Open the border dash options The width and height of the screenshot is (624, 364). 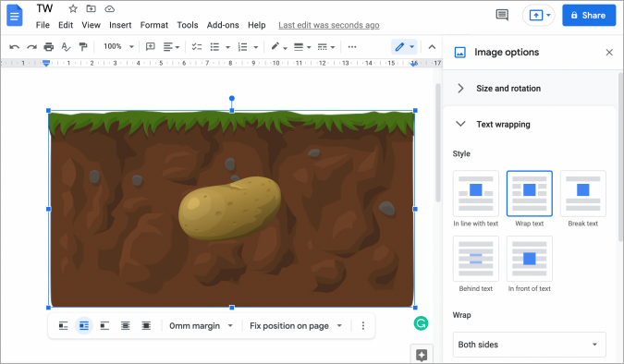click(x=323, y=47)
